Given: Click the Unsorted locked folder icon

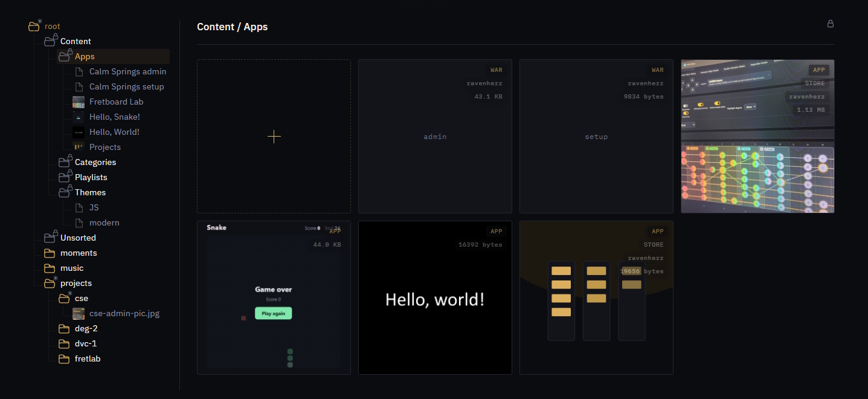Looking at the screenshot, I should (x=50, y=238).
